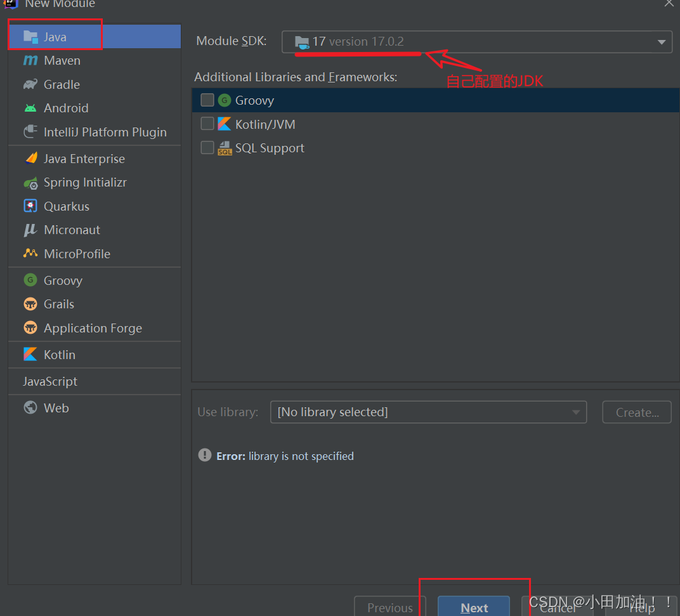Click the Quarkus icon
Screen dimensions: 680x616
tap(30, 206)
